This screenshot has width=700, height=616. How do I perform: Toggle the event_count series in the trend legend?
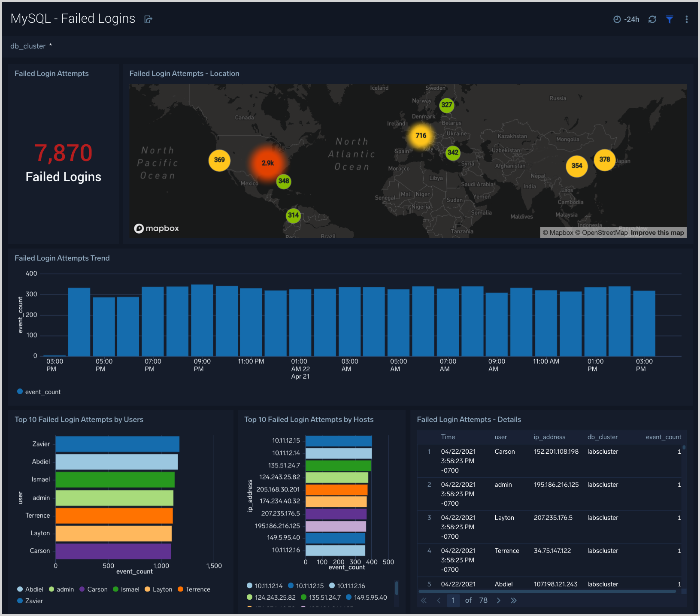pos(39,391)
